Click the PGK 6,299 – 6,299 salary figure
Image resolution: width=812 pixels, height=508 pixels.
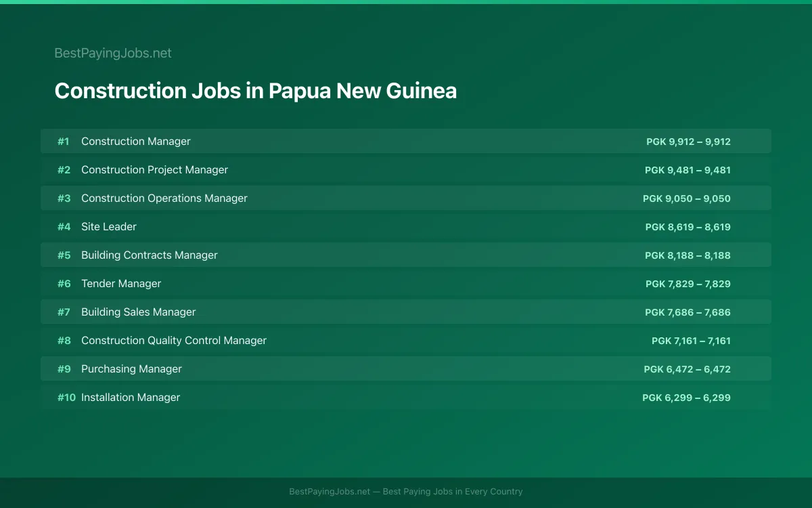click(x=686, y=398)
